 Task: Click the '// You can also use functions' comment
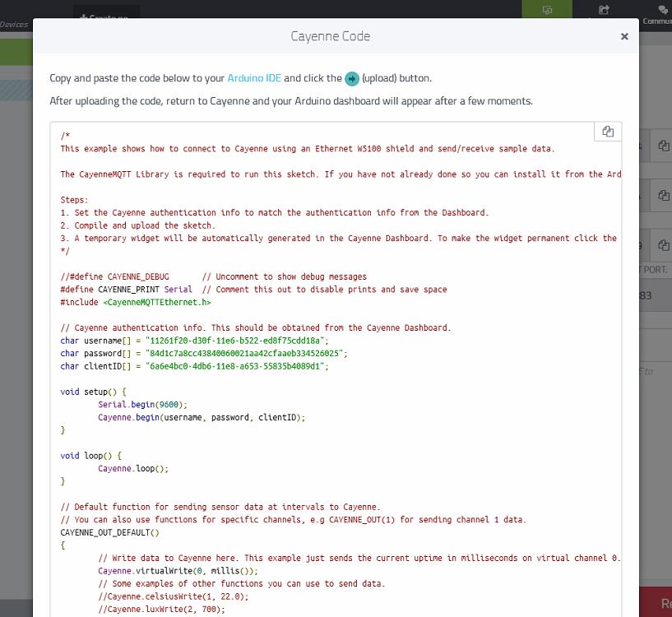[x=293, y=520]
